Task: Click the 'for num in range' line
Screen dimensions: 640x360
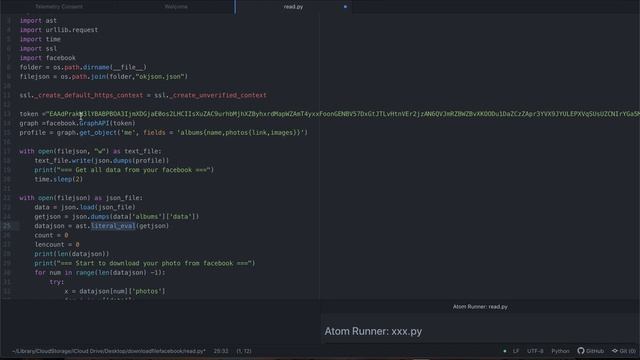Action: pyautogui.click(x=100, y=273)
